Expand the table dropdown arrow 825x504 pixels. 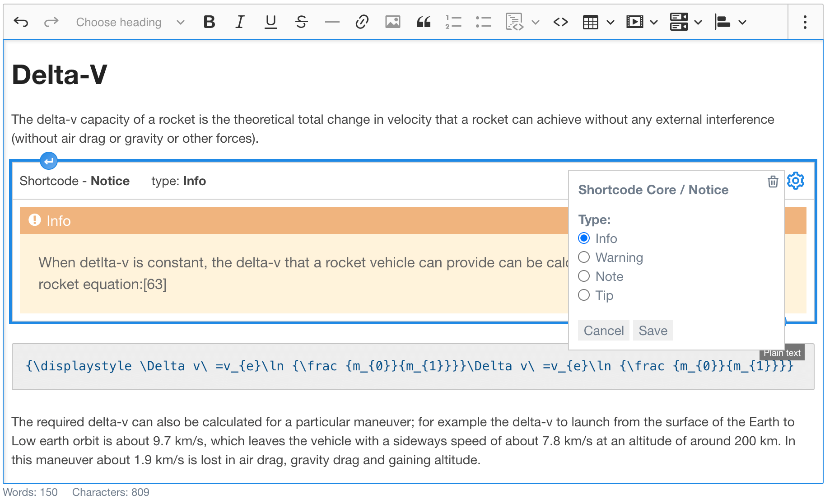pyautogui.click(x=611, y=22)
